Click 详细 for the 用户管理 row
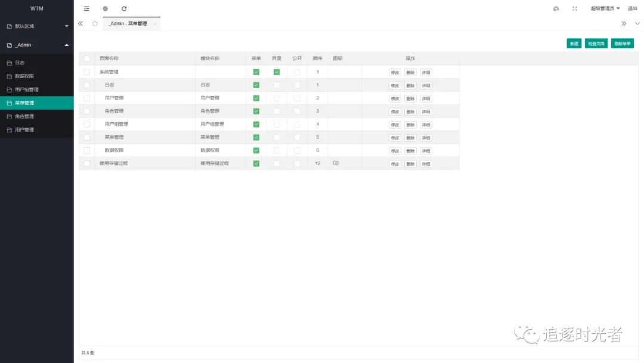Image resolution: width=644 pixels, height=363 pixels. pos(426,98)
